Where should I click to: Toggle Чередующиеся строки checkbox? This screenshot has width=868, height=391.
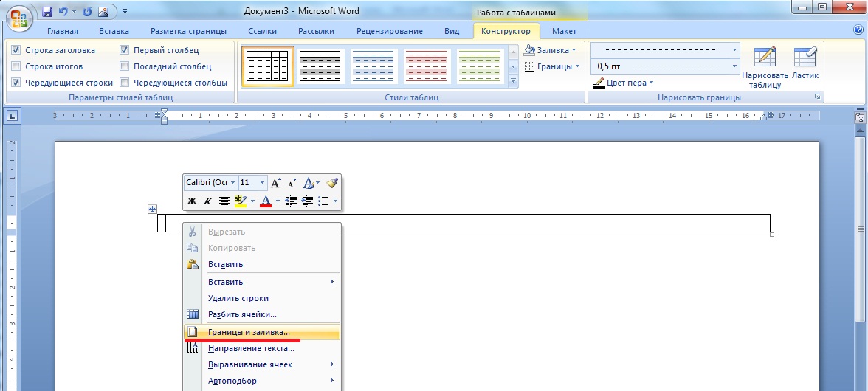(15, 83)
